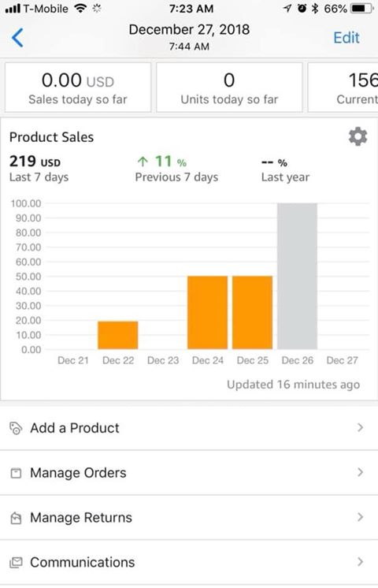378x588 pixels.
Task: Tap the orange Dec 24 bar
Action: pyautogui.click(x=208, y=313)
